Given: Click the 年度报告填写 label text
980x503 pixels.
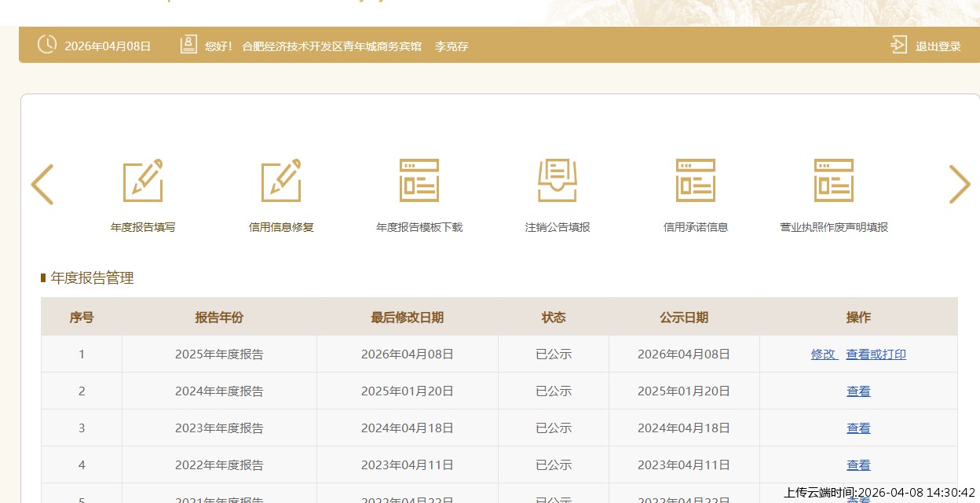Looking at the screenshot, I should (x=143, y=227).
